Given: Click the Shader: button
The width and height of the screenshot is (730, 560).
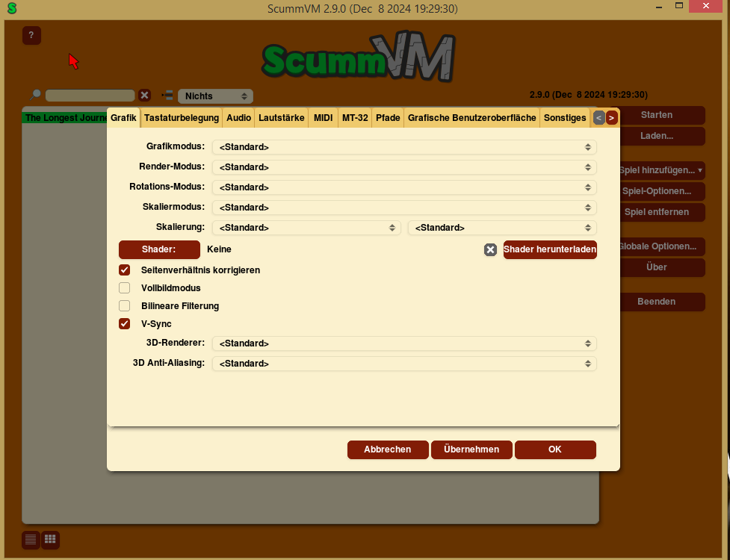Looking at the screenshot, I should (x=159, y=249).
